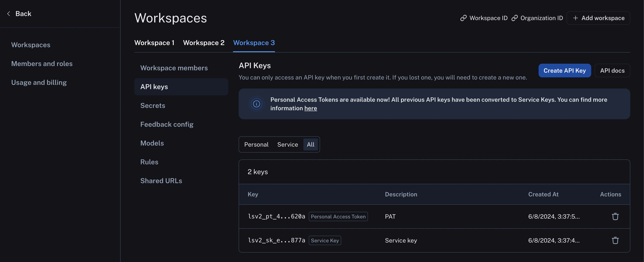The height and width of the screenshot is (262, 644).
Task: Open the Models section
Action: click(152, 143)
